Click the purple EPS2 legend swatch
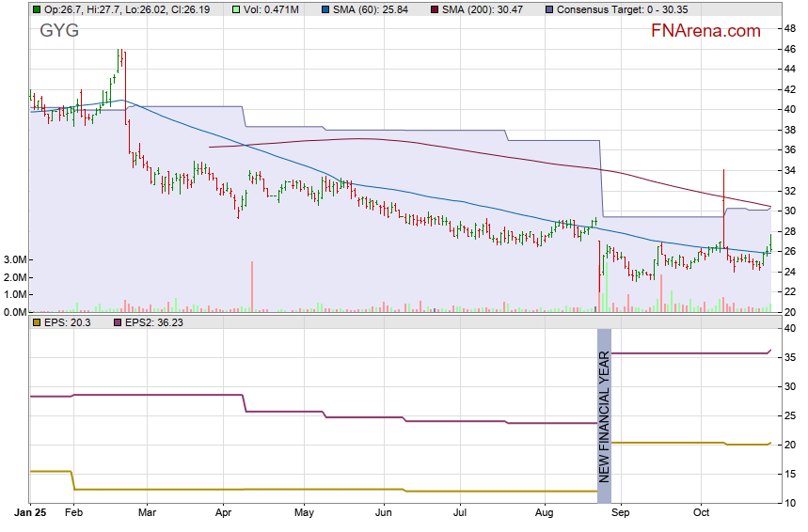Image resolution: width=808 pixels, height=532 pixels. point(119,322)
